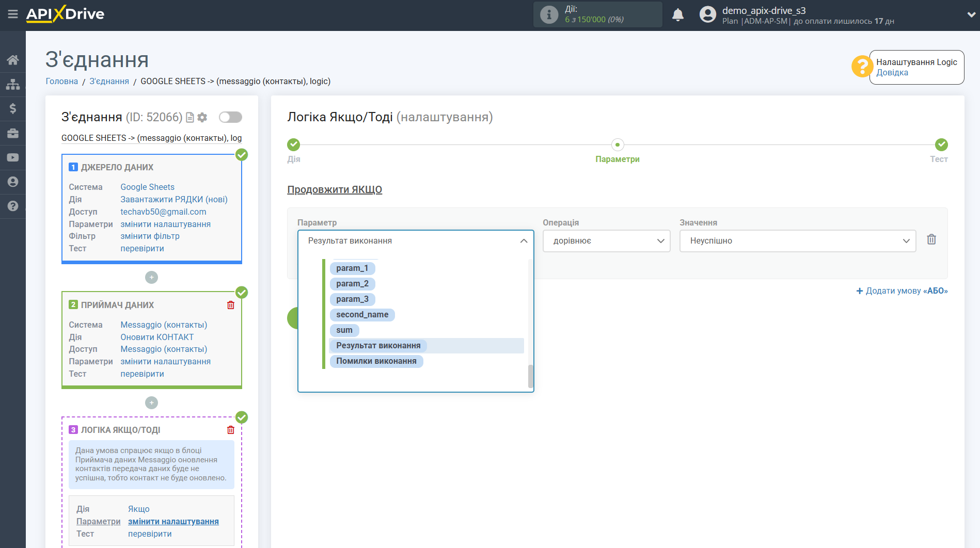
Task: Select the second_name option in the list
Action: click(362, 315)
